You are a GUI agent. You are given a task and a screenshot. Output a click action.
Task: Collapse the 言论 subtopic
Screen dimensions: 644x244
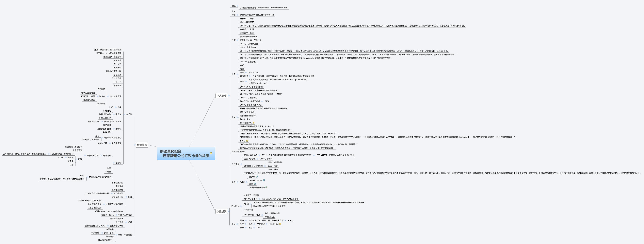point(237,117)
